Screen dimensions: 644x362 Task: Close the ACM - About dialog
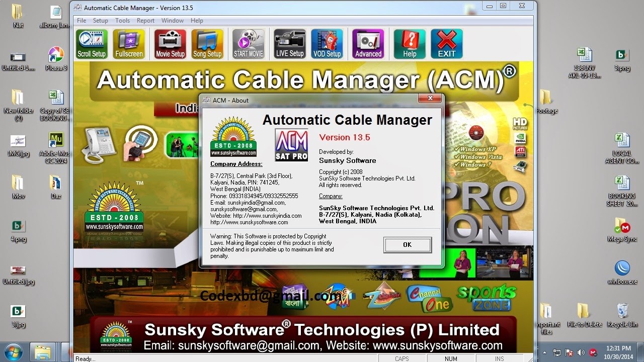click(x=431, y=99)
